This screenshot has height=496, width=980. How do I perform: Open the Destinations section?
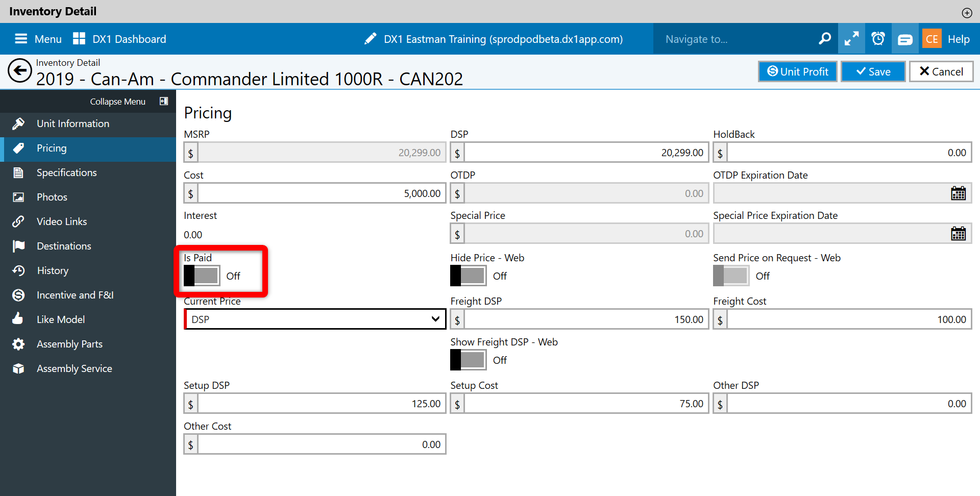pyautogui.click(x=88, y=246)
